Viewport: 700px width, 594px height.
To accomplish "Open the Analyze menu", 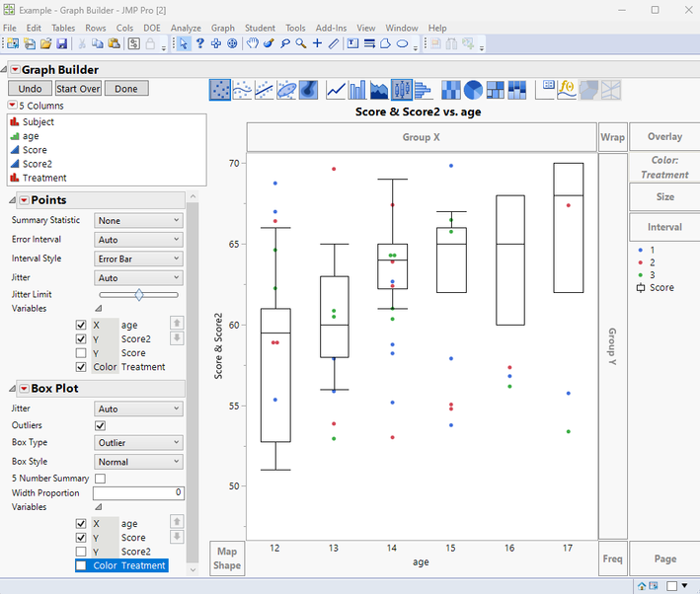I will [x=185, y=29].
